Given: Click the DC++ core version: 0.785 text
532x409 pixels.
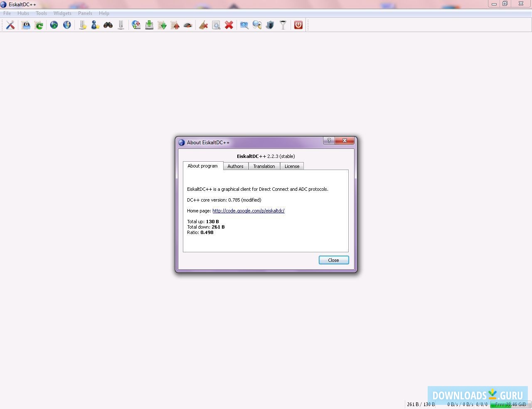Looking at the screenshot, I should 224,200.
